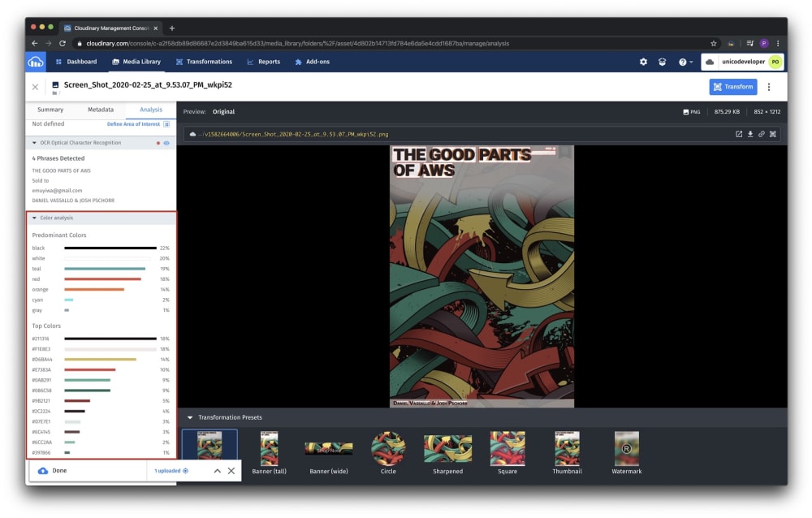
Task: Close the asset management panel
Action: 35,87
